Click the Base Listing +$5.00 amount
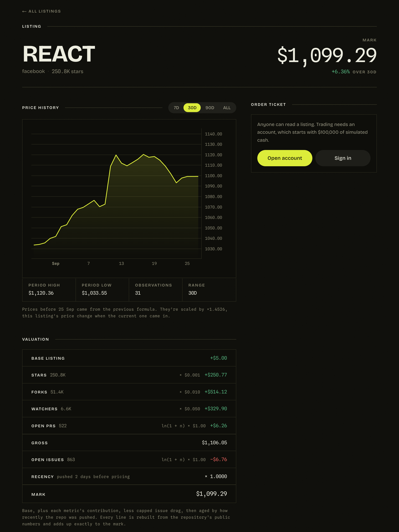Image resolution: width=399 pixels, height=532 pixels. (218, 358)
